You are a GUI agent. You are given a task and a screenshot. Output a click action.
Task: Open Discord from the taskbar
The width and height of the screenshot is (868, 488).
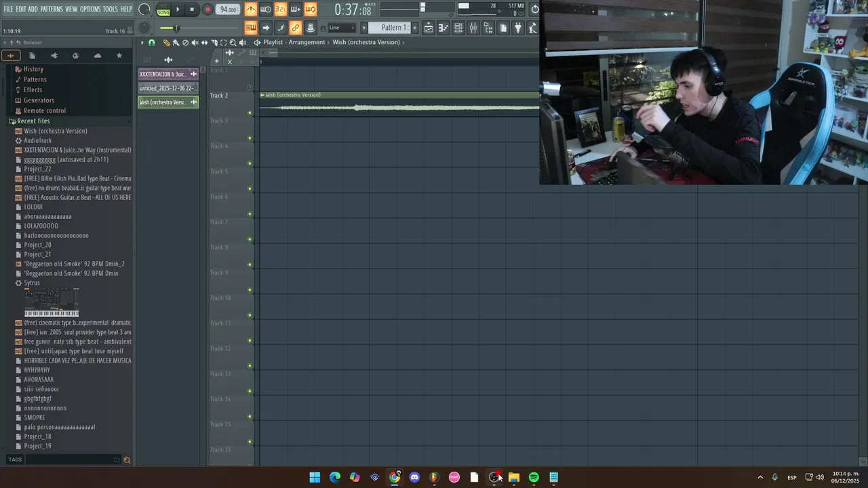tap(414, 477)
